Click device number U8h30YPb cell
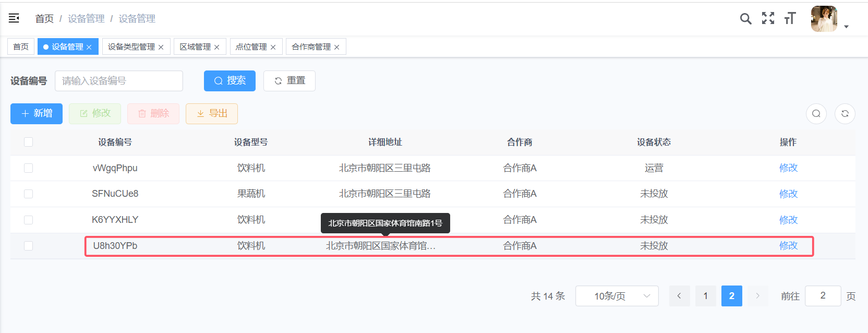Viewport: 868px width, 333px height. coord(115,246)
